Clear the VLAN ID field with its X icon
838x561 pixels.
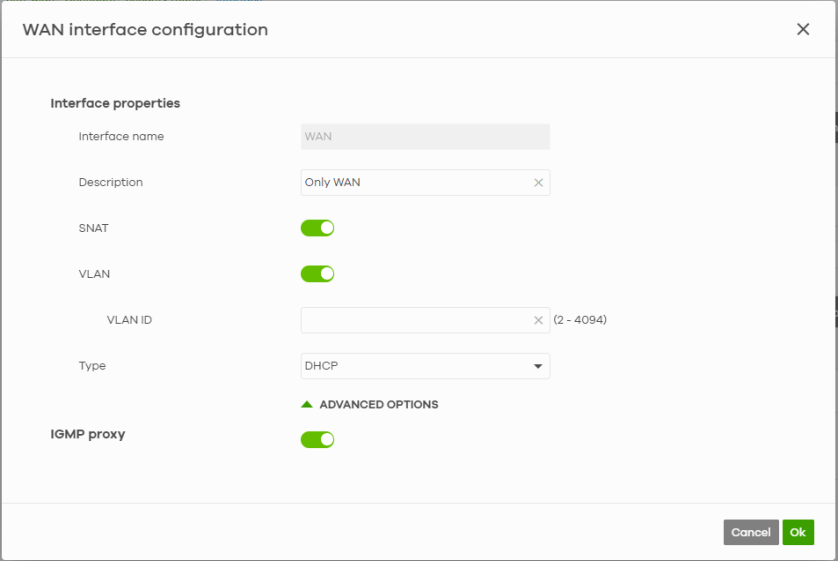pyautogui.click(x=538, y=321)
